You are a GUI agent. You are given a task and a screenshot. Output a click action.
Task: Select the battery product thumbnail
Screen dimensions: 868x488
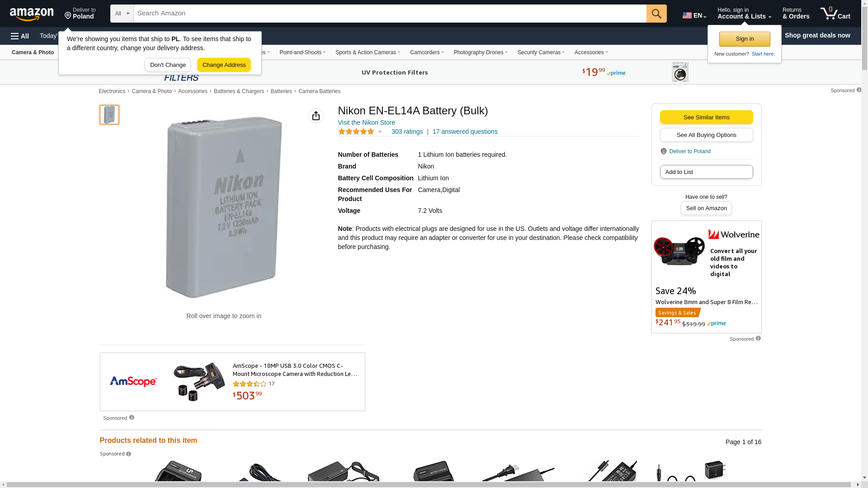tap(109, 115)
